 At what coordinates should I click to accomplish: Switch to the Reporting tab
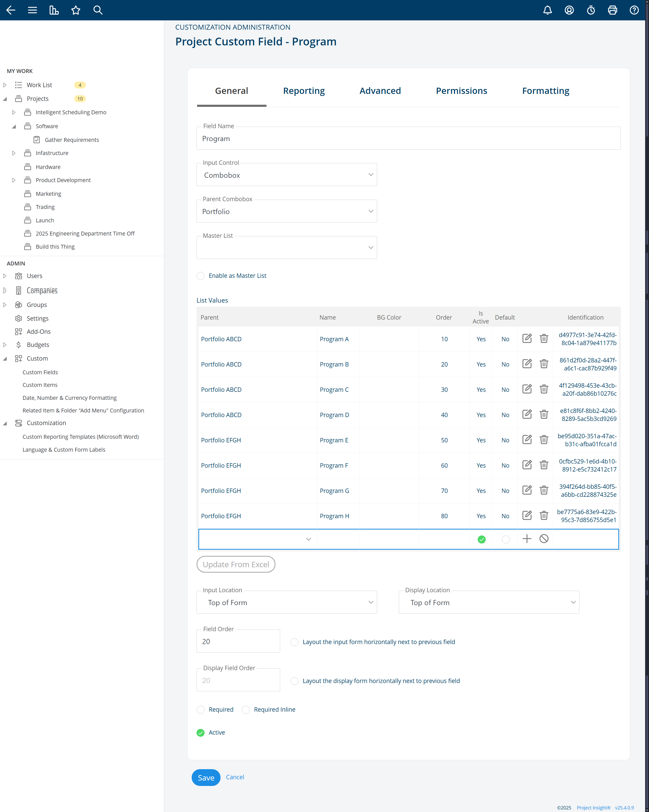pyautogui.click(x=304, y=91)
